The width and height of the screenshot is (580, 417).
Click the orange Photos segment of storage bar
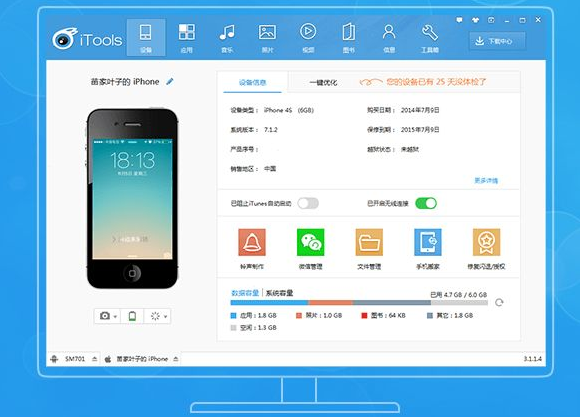(x=330, y=303)
